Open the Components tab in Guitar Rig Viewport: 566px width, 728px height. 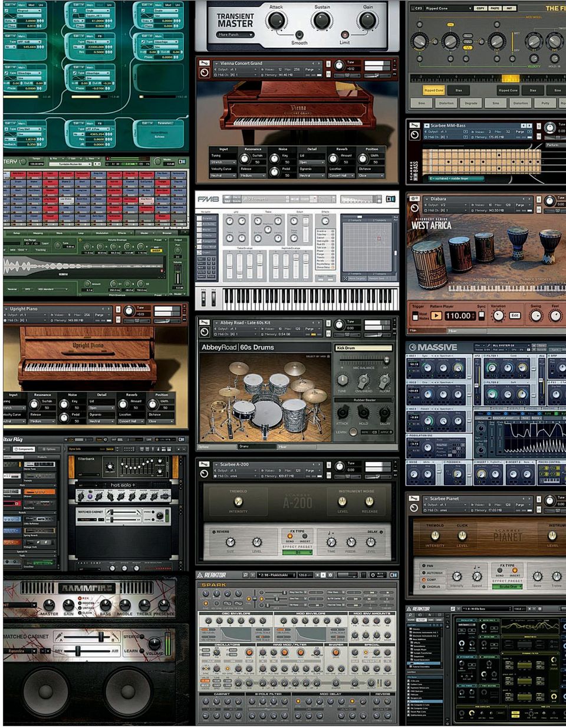point(24,449)
